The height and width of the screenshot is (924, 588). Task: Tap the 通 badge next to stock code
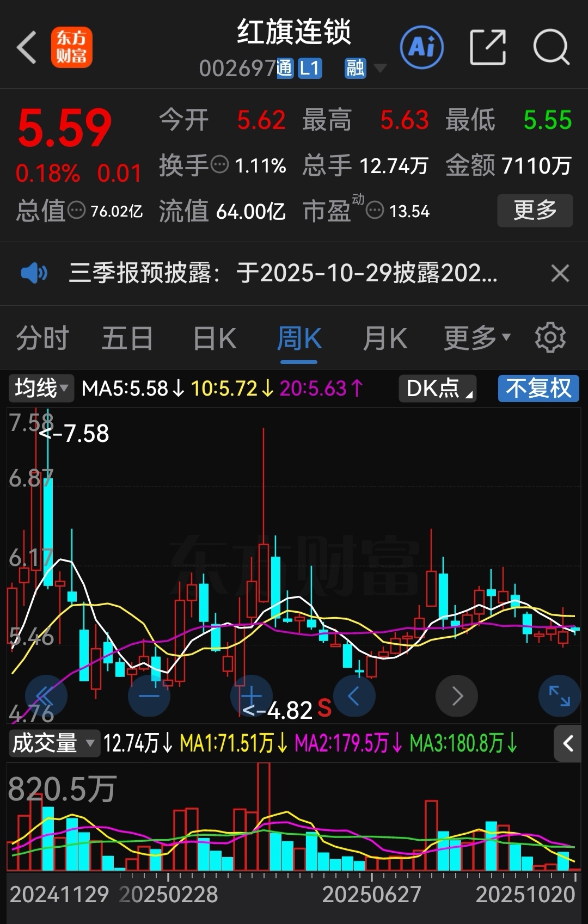click(x=285, y=68)
